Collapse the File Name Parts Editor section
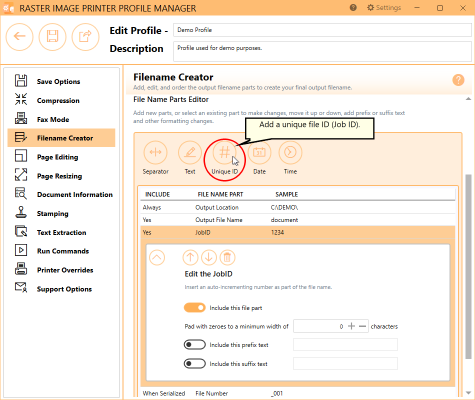 click(468, 99)
